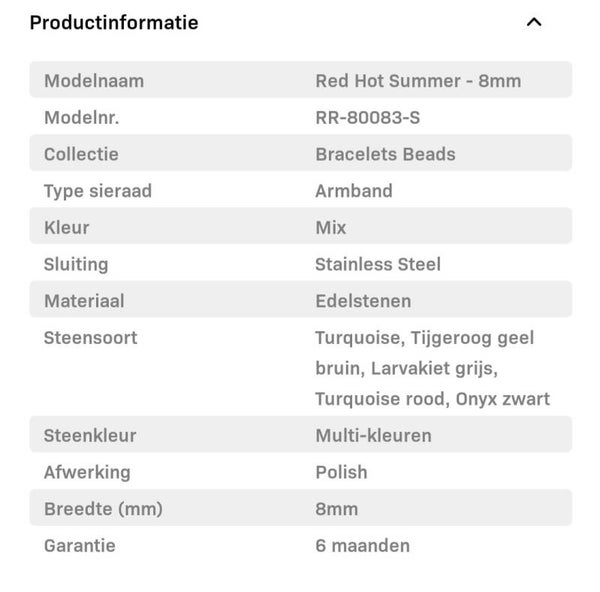Image resolution: width=600 pixels, height=592 pixels.
Task: Click the Kleur row label
Action: 67,227
